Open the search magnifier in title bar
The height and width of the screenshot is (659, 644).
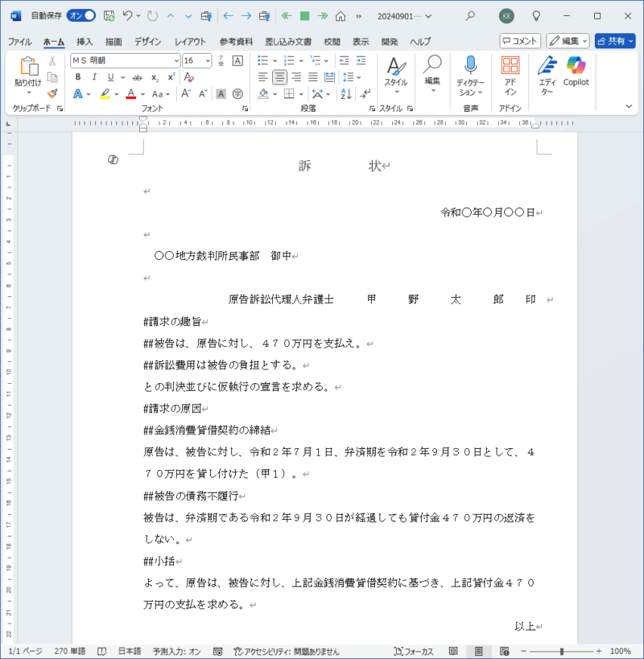coord(470,16)
